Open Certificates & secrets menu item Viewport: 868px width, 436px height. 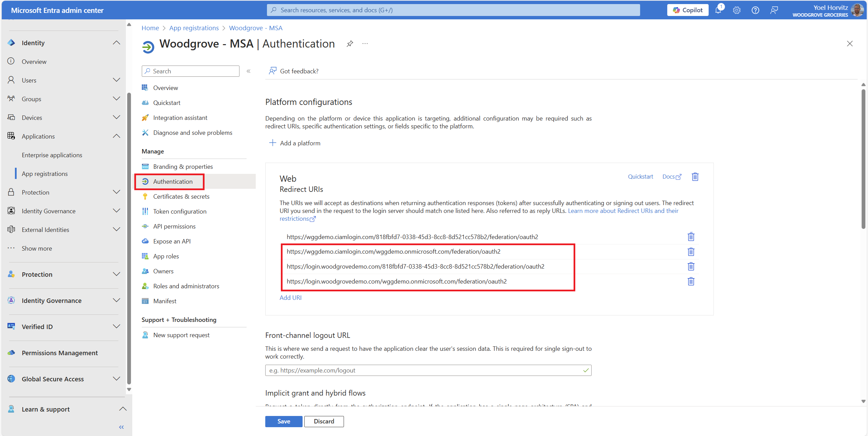tap(181, 196)
